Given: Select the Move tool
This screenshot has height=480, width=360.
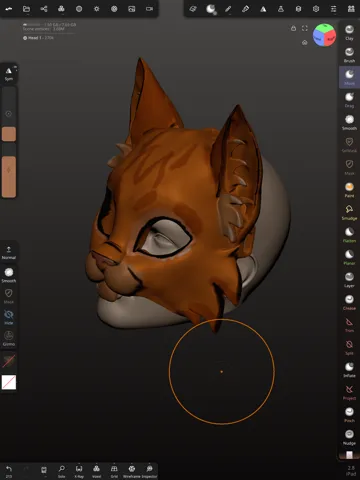Looking at the screenshot, I should (x=349, y=77).
